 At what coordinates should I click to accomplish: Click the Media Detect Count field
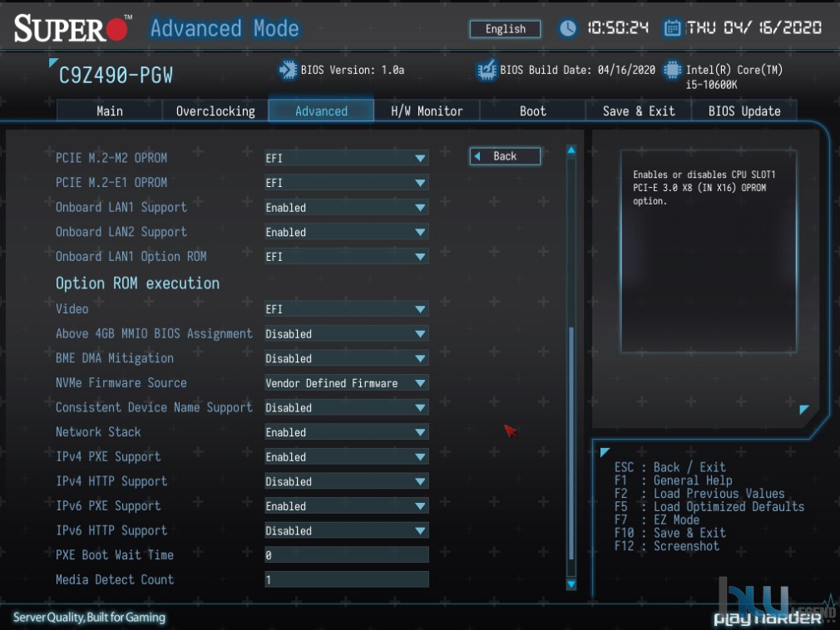click(347, 579)
